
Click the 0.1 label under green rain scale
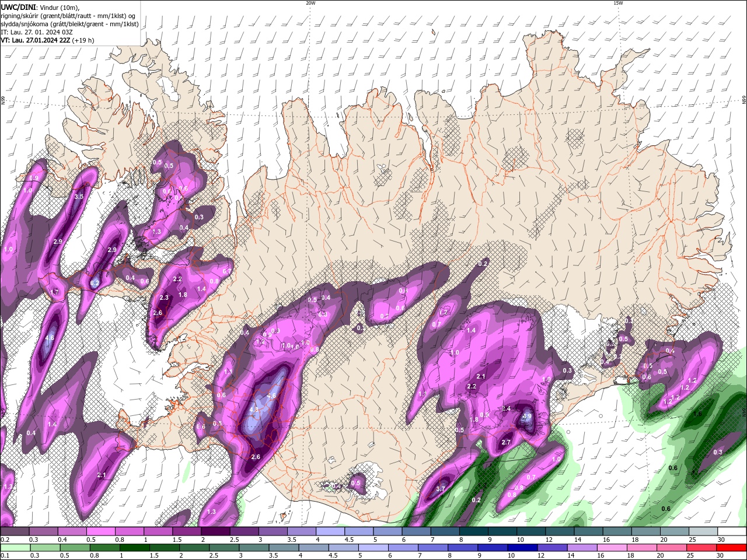tap(5, 555)
